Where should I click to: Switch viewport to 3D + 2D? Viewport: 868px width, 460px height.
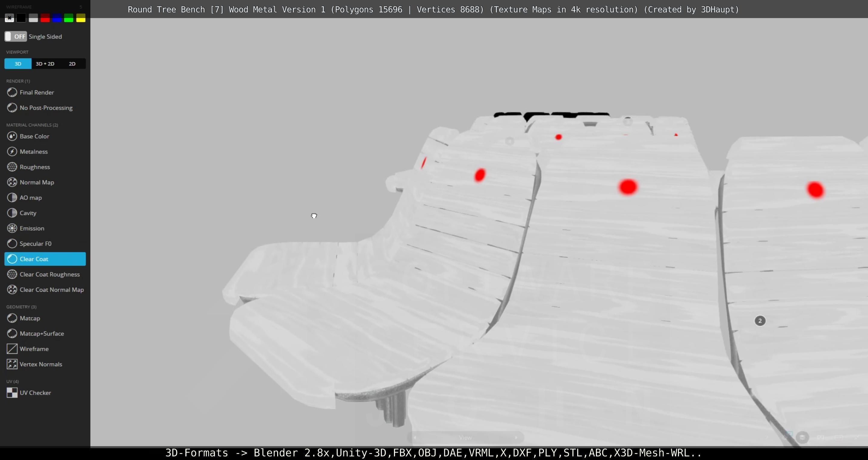pos(45,64)
